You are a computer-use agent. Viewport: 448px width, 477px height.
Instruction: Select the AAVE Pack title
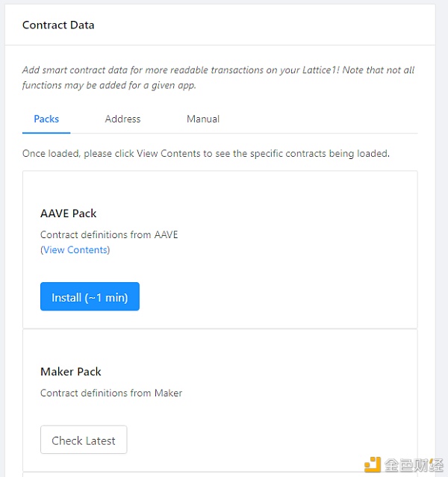pyautogui.click(x=69, y=213)
